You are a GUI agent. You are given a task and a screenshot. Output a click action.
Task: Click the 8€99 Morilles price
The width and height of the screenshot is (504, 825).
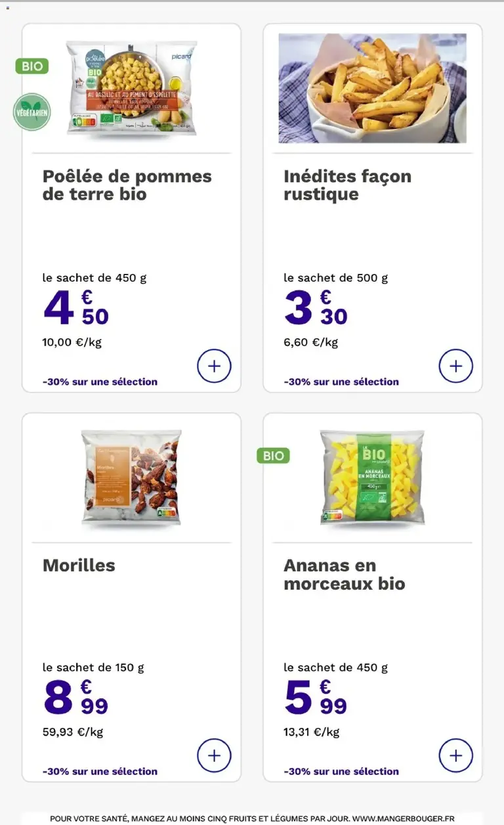click(x=75, y=698)
